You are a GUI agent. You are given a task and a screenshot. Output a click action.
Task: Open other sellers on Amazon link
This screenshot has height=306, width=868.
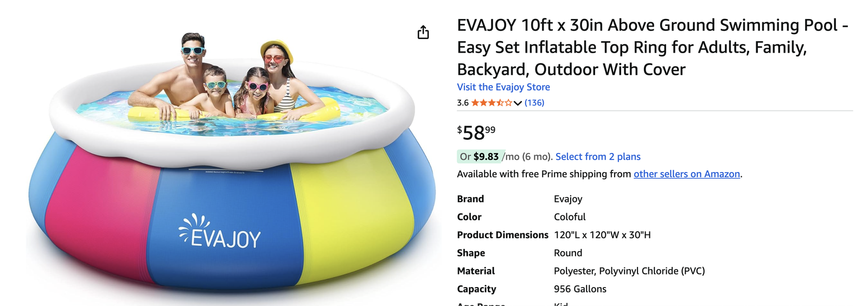(686, 174)
